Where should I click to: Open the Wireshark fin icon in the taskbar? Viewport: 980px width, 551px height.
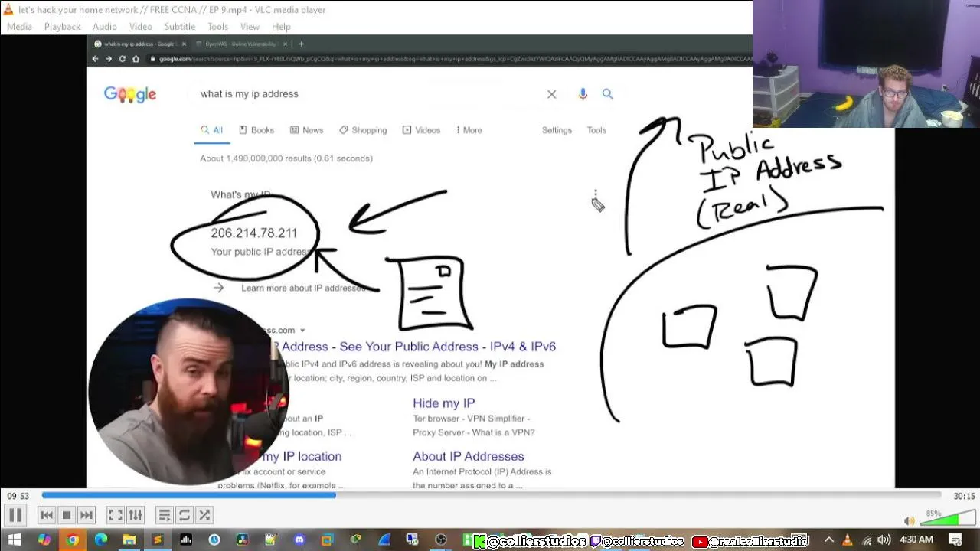[x=384, y=540]
